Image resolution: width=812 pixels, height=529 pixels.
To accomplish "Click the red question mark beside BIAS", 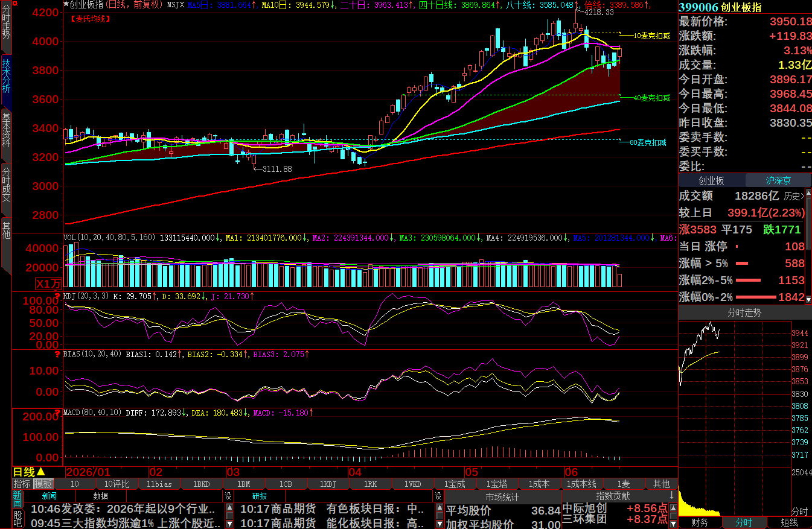I will click(58, 353).
